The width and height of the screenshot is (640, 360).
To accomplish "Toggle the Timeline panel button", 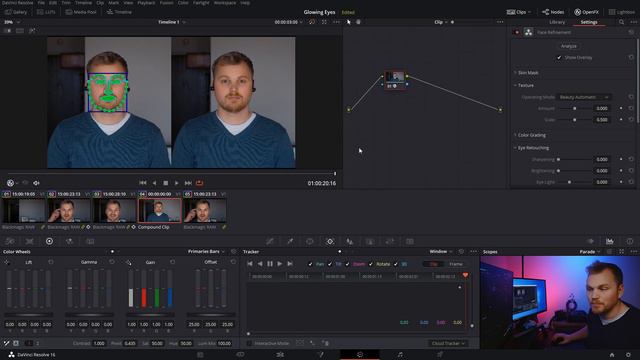I will (119, 12).
